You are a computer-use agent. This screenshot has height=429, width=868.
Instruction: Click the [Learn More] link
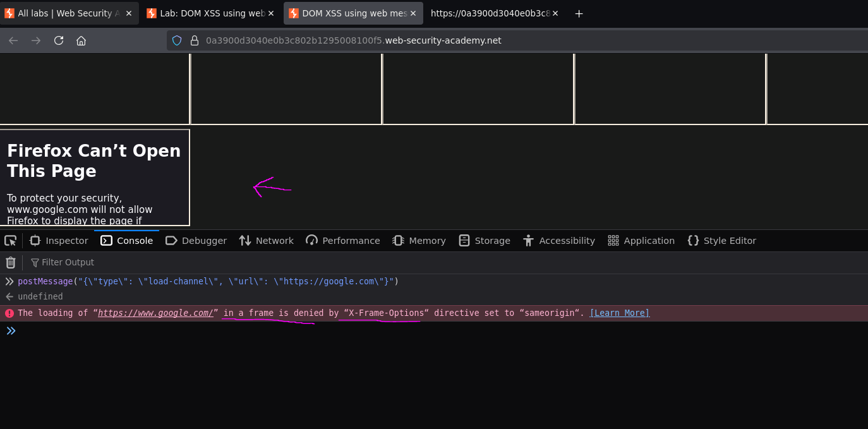pyautogui.click(x=619, y=313)
